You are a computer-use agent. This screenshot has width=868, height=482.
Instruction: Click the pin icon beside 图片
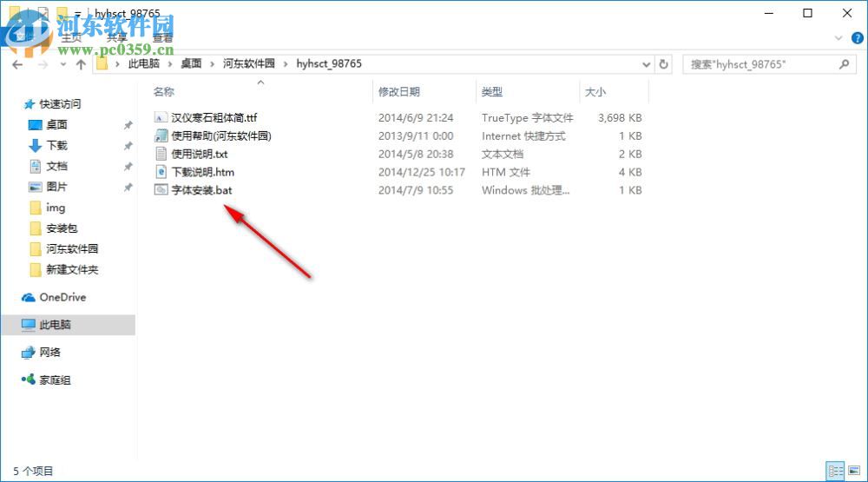pyautogui.click(x=128, y=188)
